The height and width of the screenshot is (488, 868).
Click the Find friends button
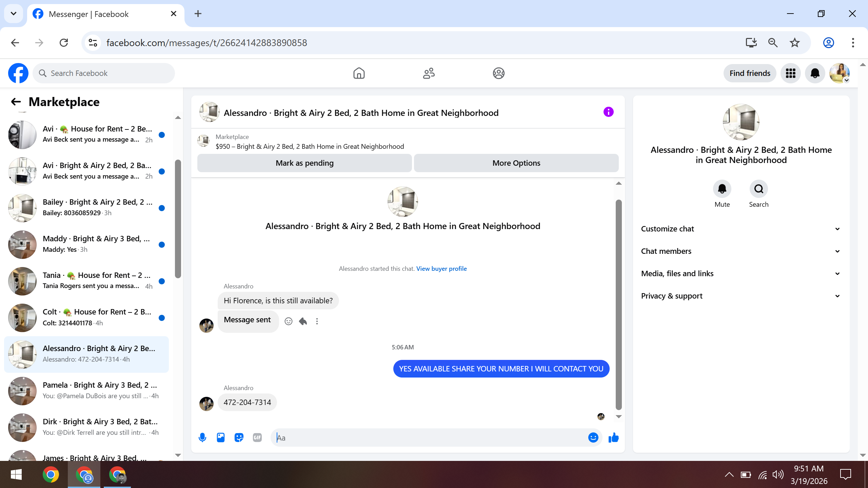[750, 73]
